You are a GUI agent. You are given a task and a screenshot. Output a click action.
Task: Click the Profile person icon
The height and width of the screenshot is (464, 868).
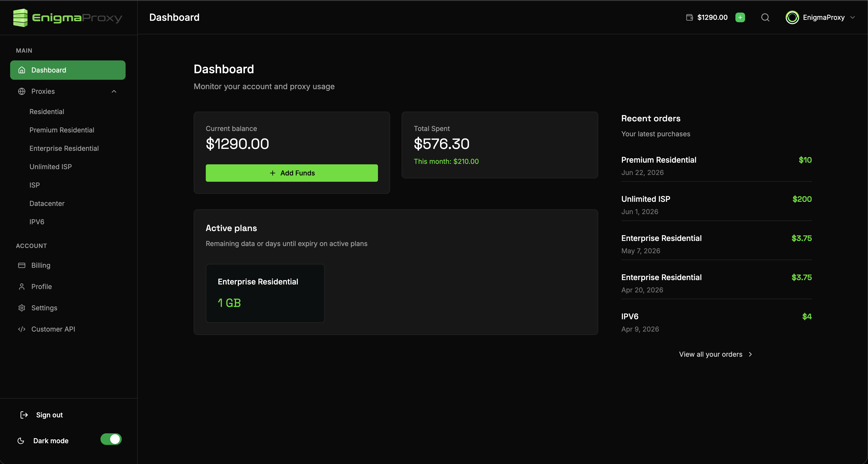pos(22,287)
